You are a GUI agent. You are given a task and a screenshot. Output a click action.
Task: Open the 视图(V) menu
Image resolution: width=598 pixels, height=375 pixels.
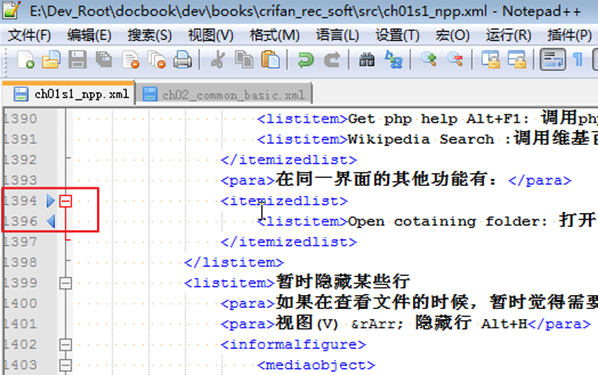(x=211, y=35)
